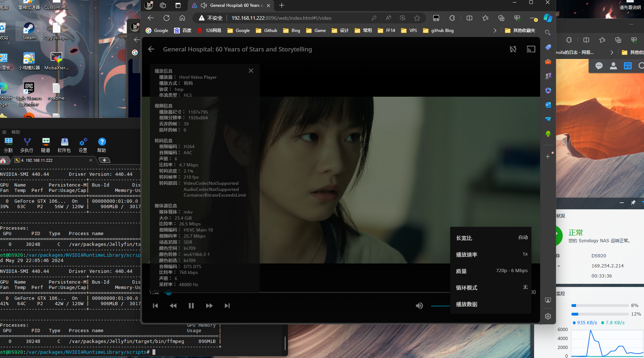Adjust the volume slider

pos(440,306)
